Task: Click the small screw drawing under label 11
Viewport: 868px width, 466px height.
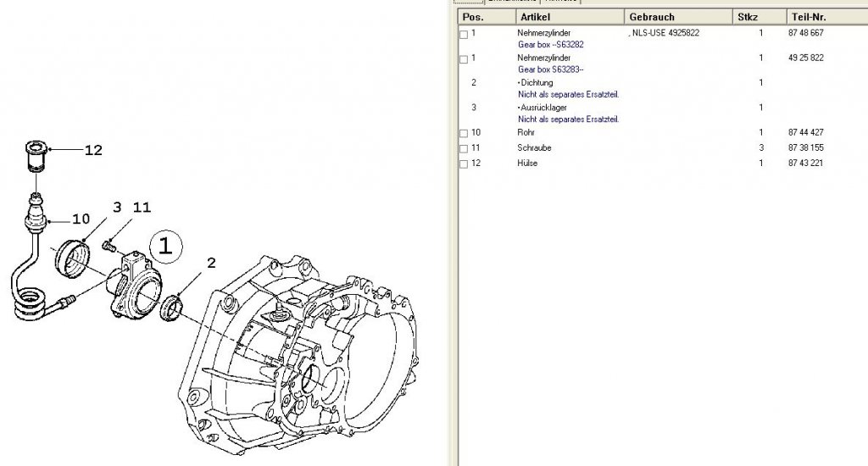Action: pos(108,245)
